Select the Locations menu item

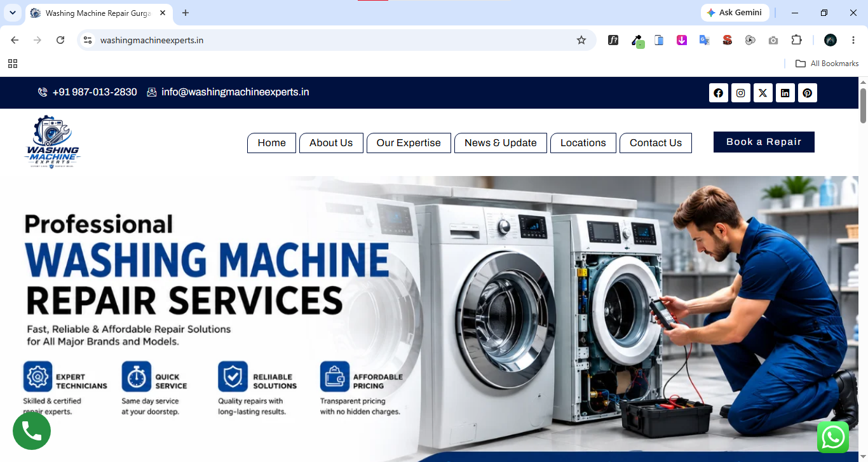coord(583,143)
